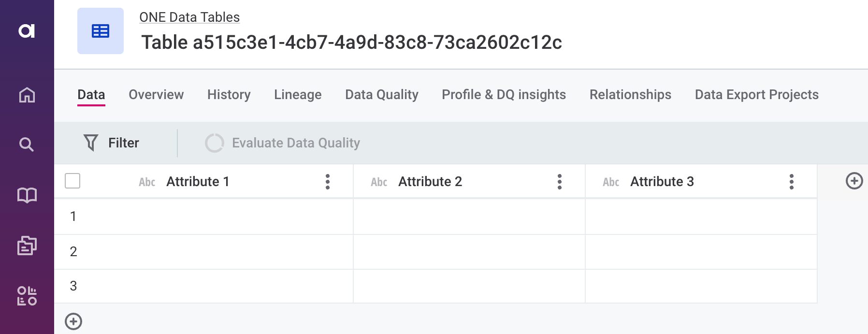Select row 1 cell under Attribute 2
This screenshot has height=334, width=868.
469,217
